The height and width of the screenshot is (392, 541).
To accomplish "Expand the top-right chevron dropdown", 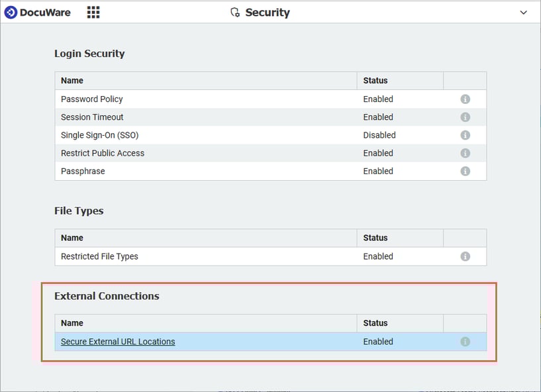I will [523, 13].
